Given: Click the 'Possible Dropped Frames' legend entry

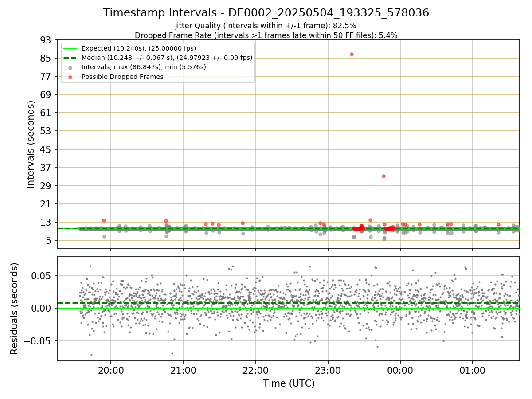Looking at the screenshot, I should [122, 77].
